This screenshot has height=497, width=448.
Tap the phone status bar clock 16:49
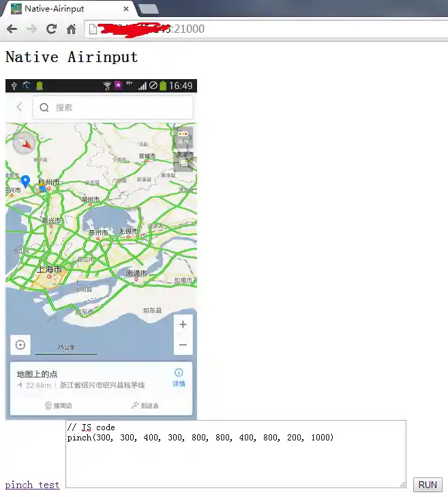tap(181, 86)
